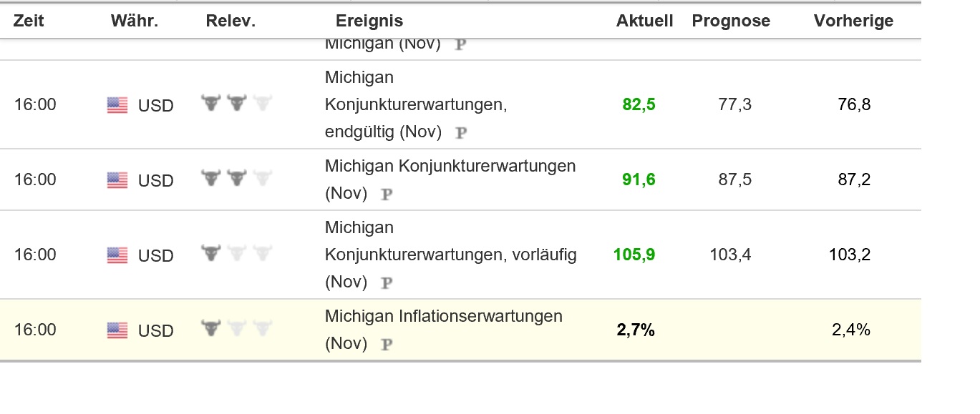Click the US flag icon beside first USD row
Viewport: 980px width, 414px height.
117,104
